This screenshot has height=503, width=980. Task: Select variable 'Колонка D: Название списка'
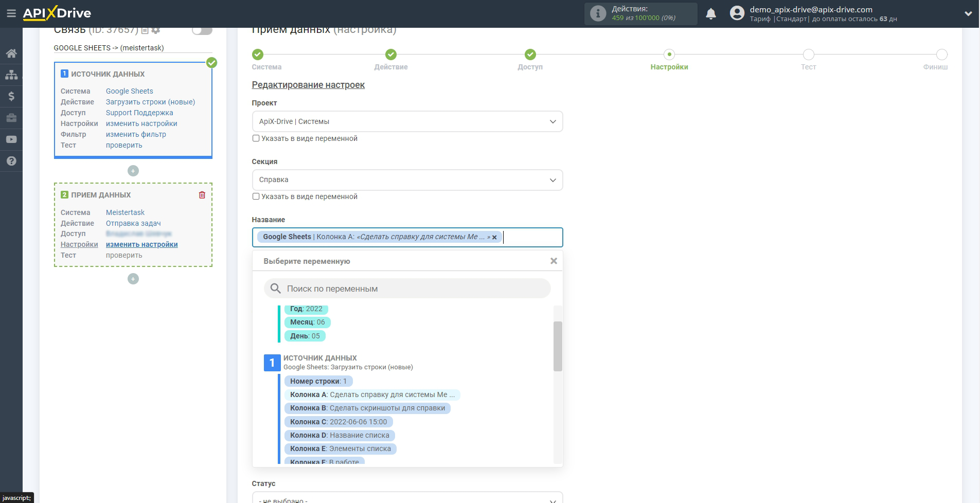[x=340, y=435]
